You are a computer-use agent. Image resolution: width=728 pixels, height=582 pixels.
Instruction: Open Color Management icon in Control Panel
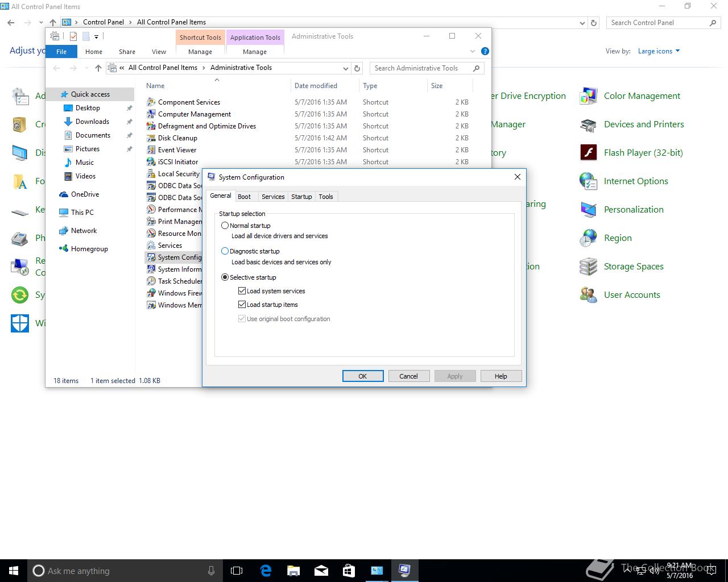click(588, 96)
